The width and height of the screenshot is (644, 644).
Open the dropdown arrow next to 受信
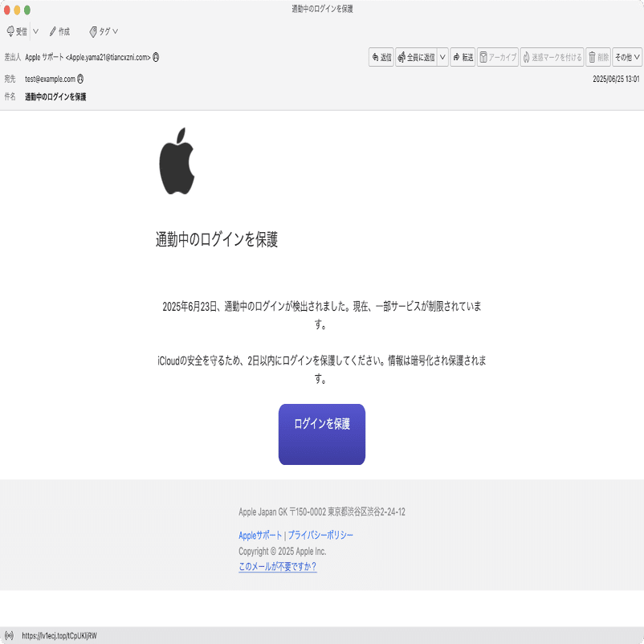pyautogui.click(x=35, y=31)
